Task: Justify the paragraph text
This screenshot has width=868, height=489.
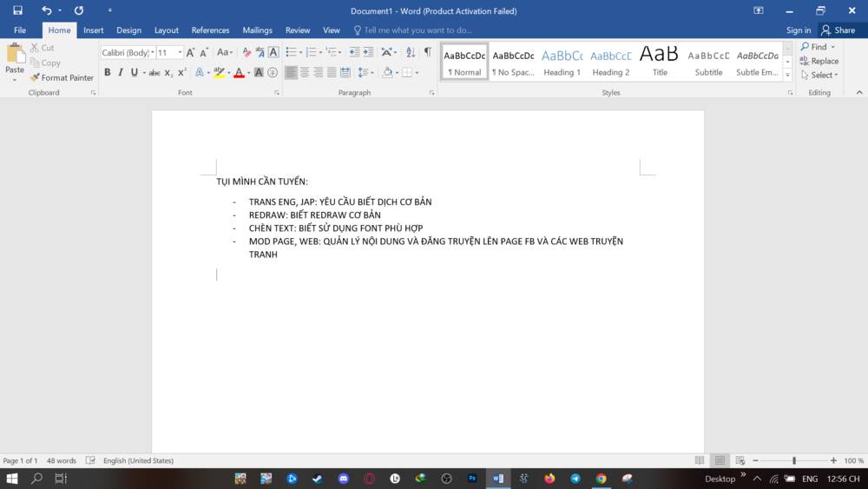Action: tap(332, 73)
